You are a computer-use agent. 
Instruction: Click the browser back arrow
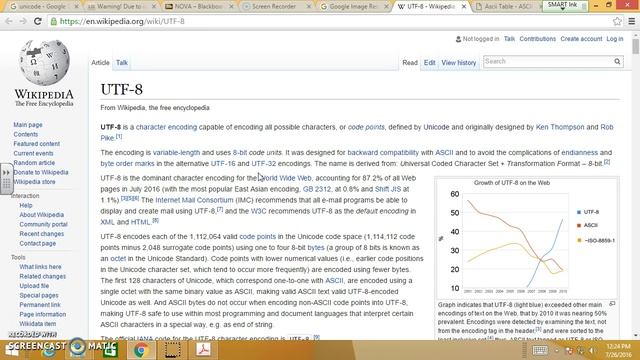click(9, 21)
